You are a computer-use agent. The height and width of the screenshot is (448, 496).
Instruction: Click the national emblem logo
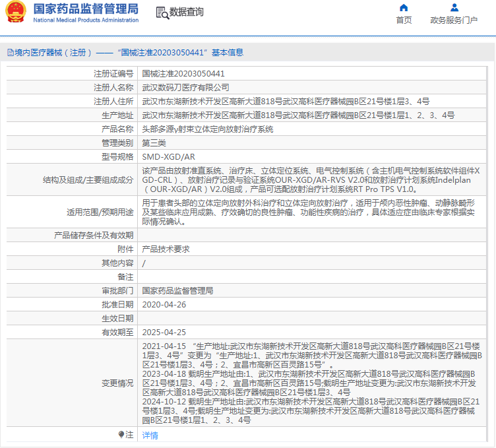16,12
